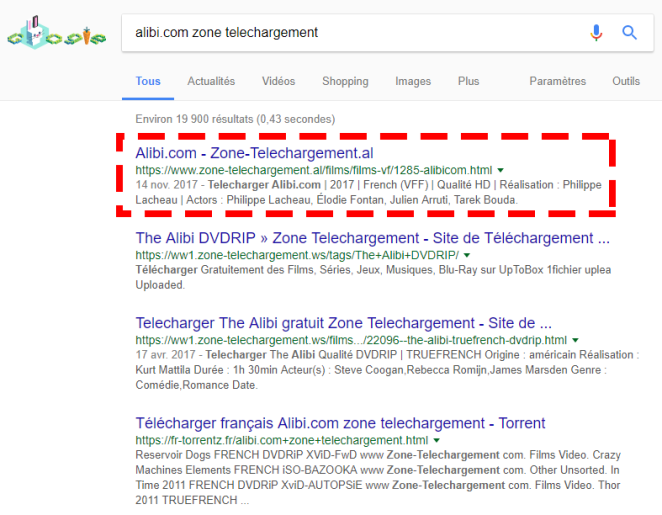The width and height of the screenshot is (662, 515).
Task: Open Telecharger The Alibi gratuit result
Action: coord(343,323)
